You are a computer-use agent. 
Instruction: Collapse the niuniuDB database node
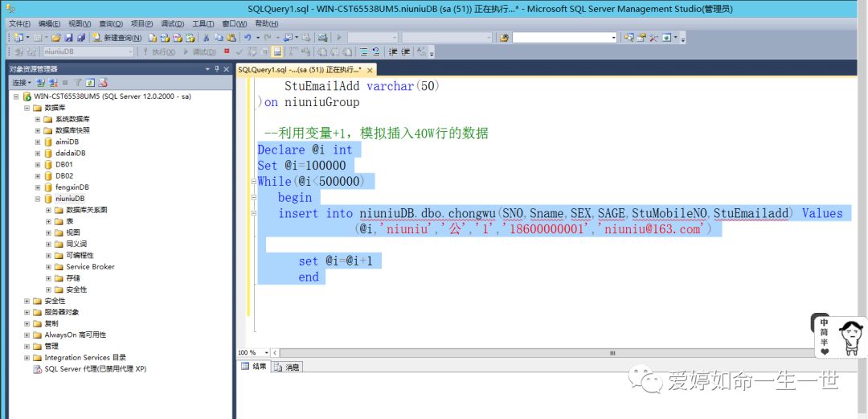[38, 199]
